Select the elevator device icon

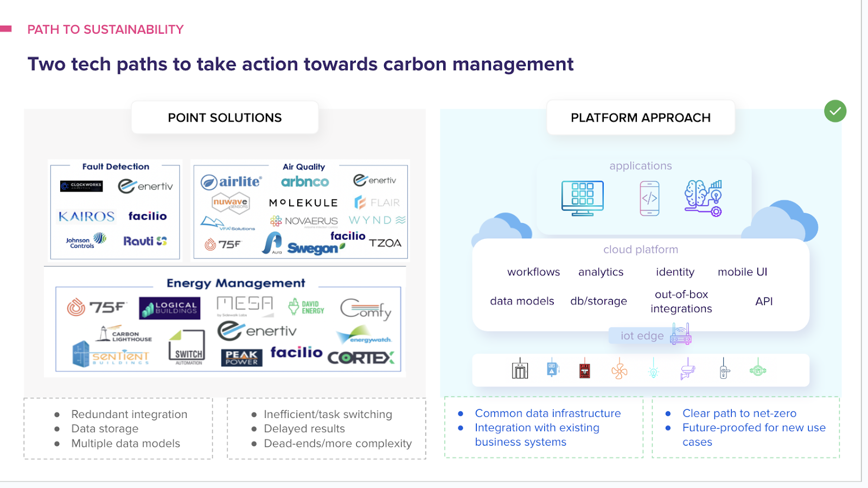[520, 369]
